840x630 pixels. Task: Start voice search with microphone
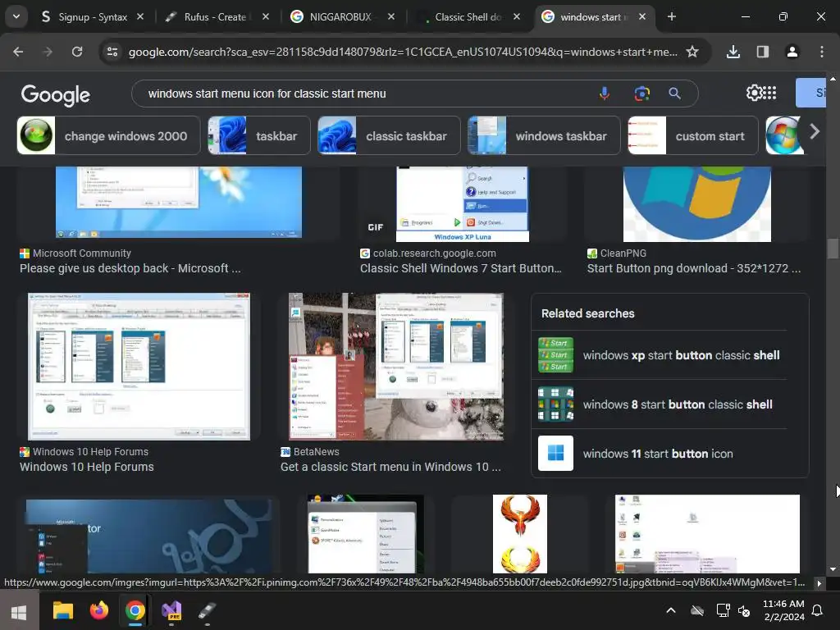605,94
